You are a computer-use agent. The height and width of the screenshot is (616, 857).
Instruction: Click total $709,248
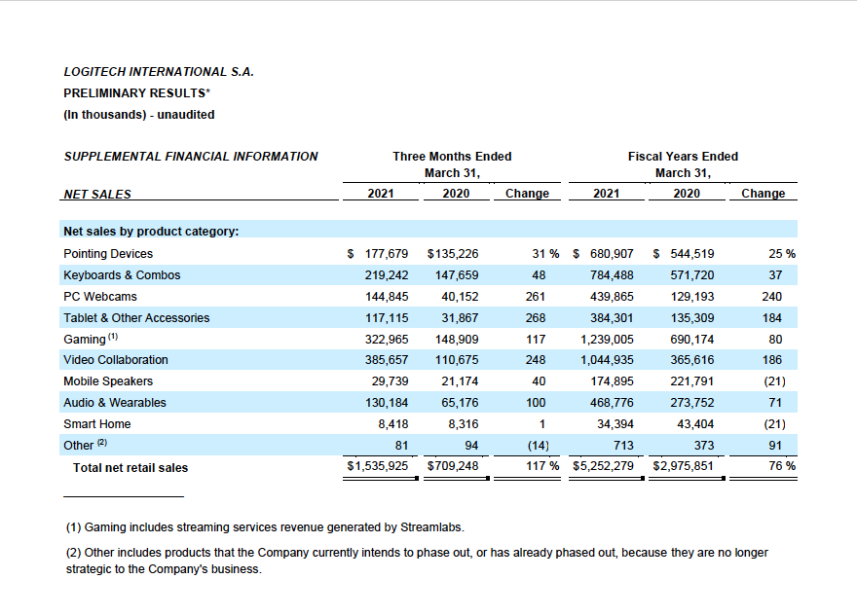[453, 466]
